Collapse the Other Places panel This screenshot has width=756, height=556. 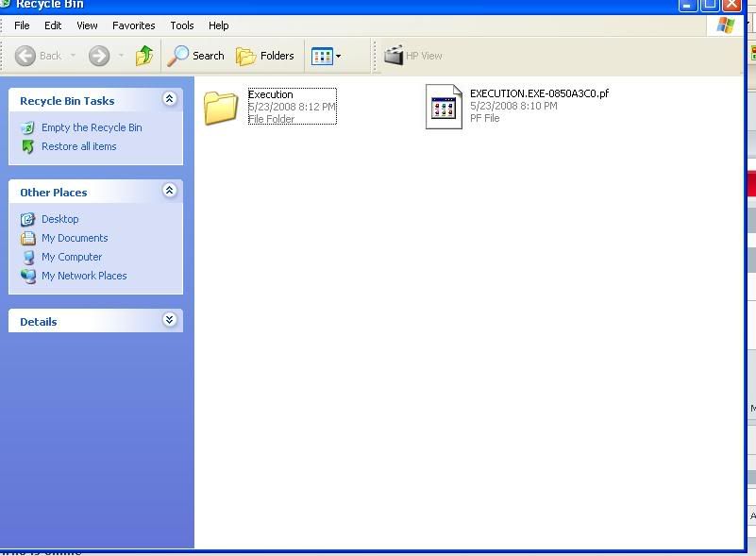click(170, 191)
